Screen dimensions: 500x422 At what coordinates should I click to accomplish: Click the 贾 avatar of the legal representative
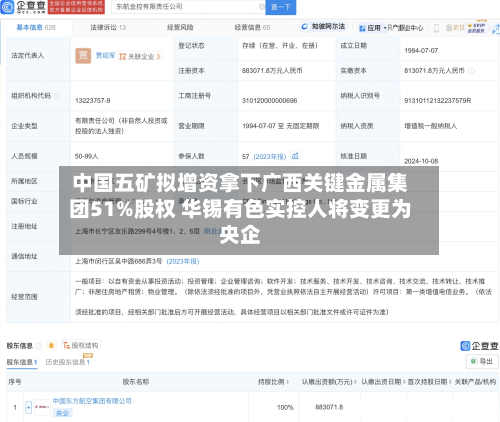pyautogui.click(x=83, y=56)
